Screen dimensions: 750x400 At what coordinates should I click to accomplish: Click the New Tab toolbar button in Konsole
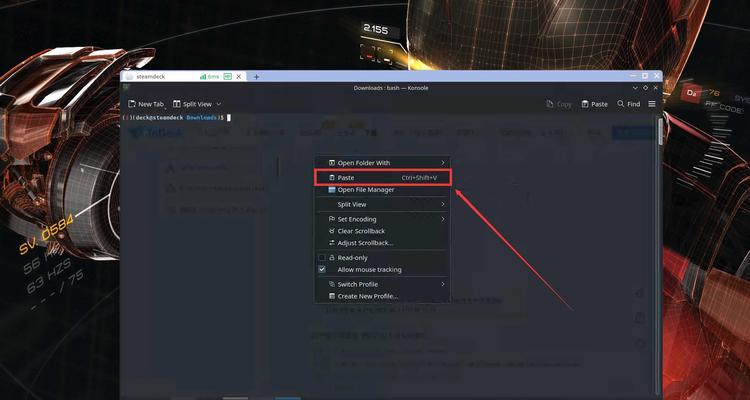146,104
